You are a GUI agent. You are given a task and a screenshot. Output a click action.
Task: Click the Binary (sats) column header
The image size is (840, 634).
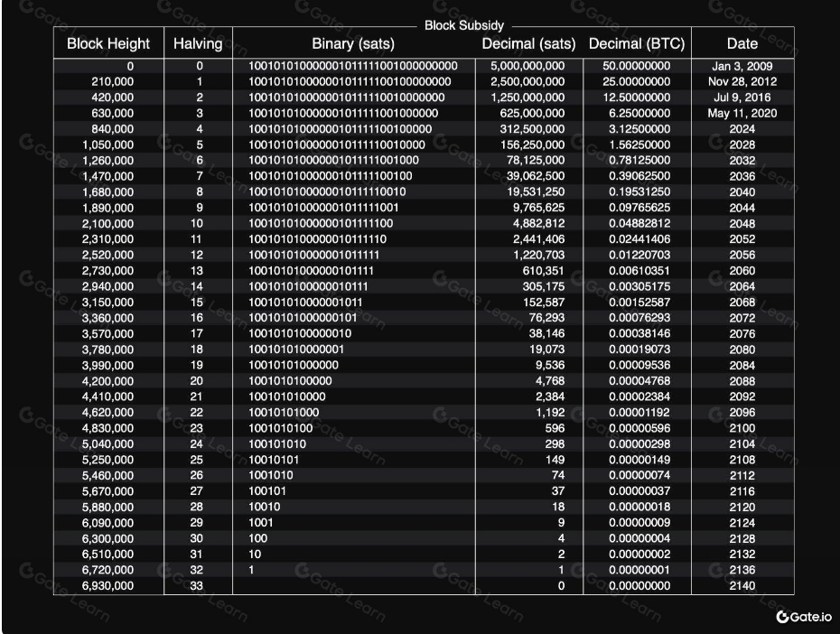(353, 44)
